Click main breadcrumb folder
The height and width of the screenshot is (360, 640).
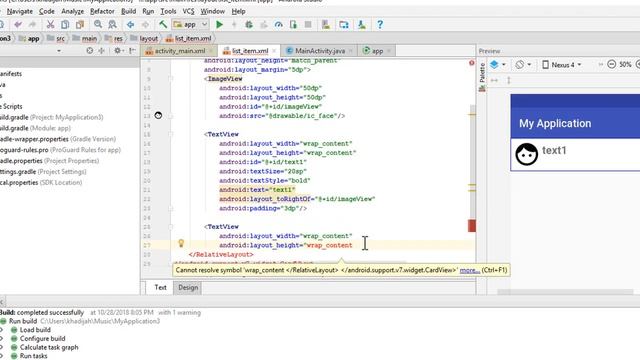85,38
